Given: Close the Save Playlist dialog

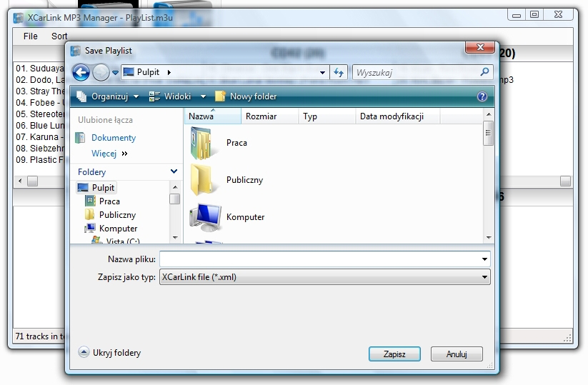Looking at the screenshot, I should 480,47.
